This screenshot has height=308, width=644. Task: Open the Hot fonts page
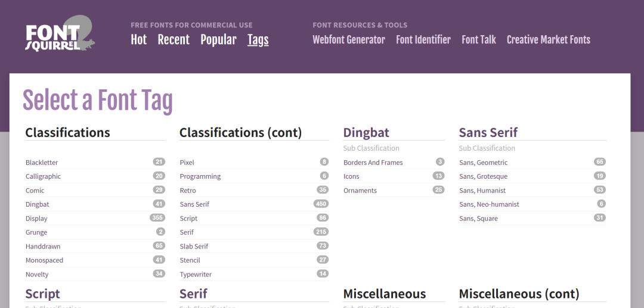(x=139, y=40)
